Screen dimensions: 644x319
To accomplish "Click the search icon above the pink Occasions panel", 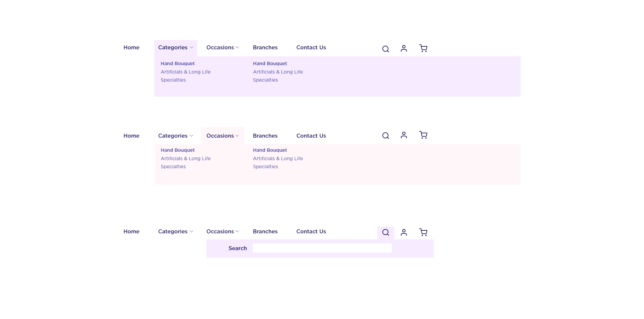I will 385,136.
